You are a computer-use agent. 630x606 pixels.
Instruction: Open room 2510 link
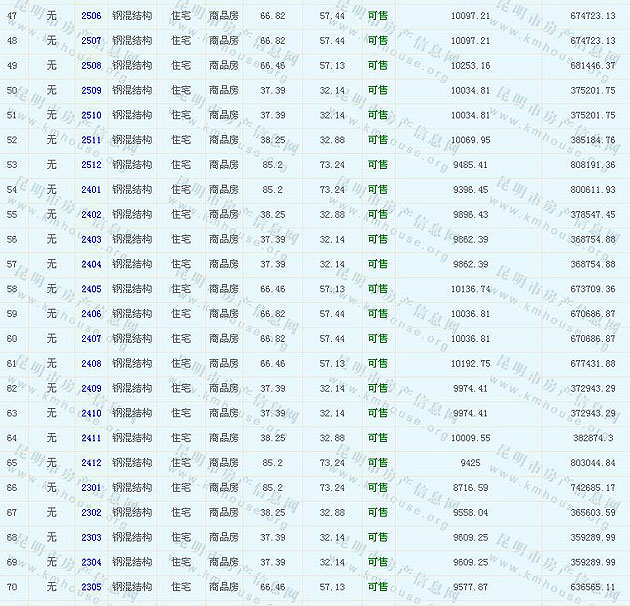(91, 115)
